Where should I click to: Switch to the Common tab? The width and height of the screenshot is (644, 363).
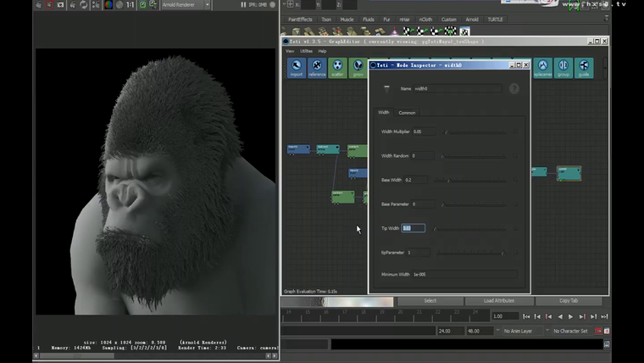coord(407,112)
